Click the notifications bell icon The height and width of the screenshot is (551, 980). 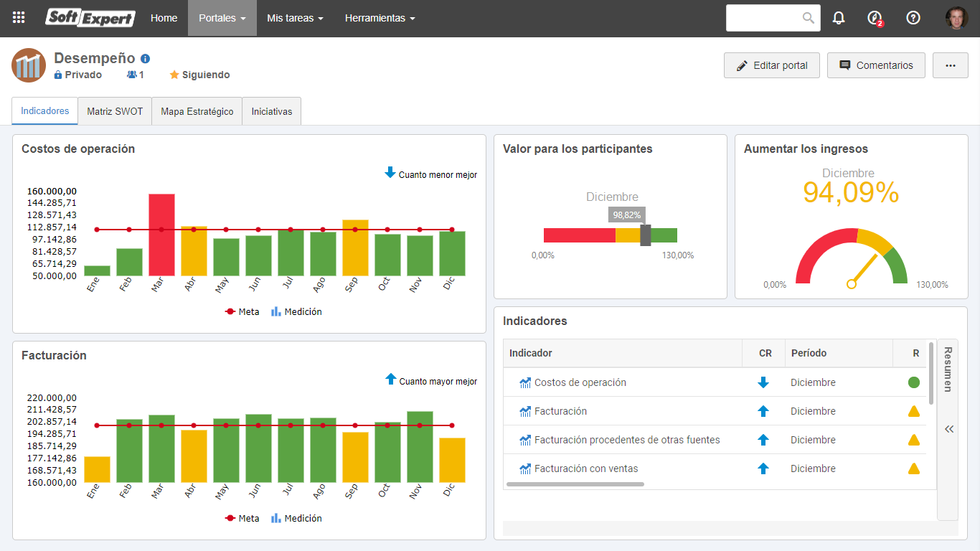point(839,18)
